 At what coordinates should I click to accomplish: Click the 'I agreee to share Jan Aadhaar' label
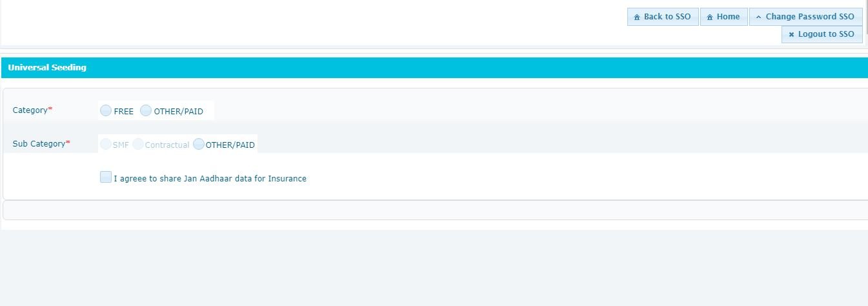pyautogui.click(x=210, y=179)
